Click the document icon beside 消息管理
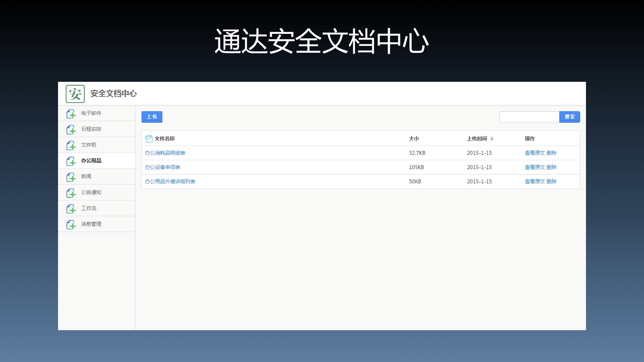 coord(71,224)
